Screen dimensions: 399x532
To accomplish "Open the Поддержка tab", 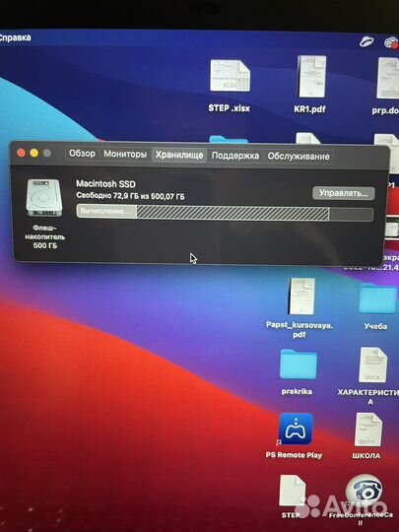I will (x=235, y=156).
